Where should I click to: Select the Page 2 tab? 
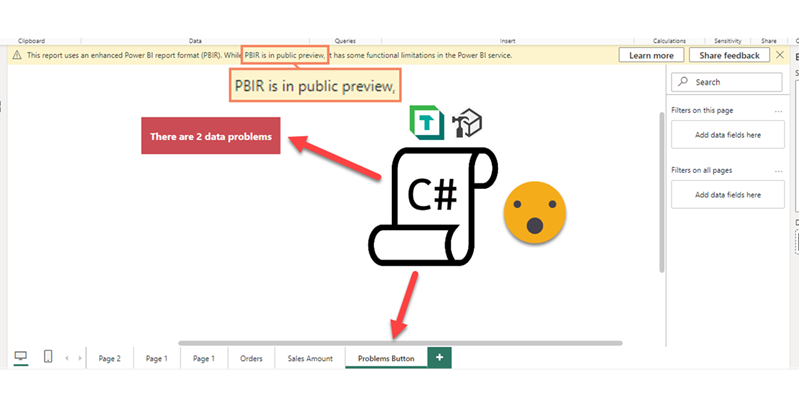coord(110,358)
